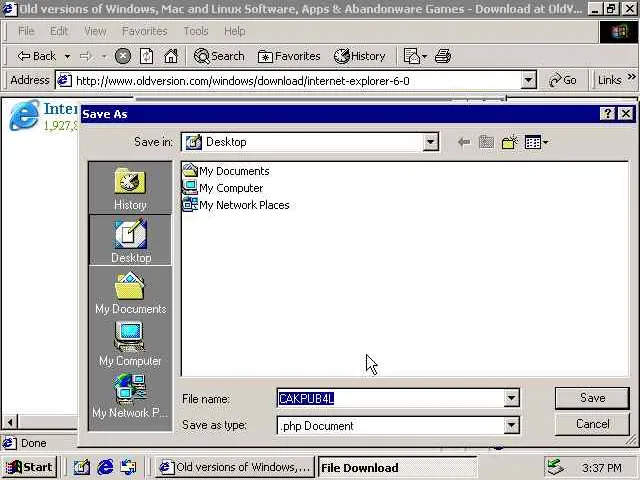Viewport: 640px width, 480px height.
Task: Click the Save As help question mark button
Action: (x=607, y=113)
